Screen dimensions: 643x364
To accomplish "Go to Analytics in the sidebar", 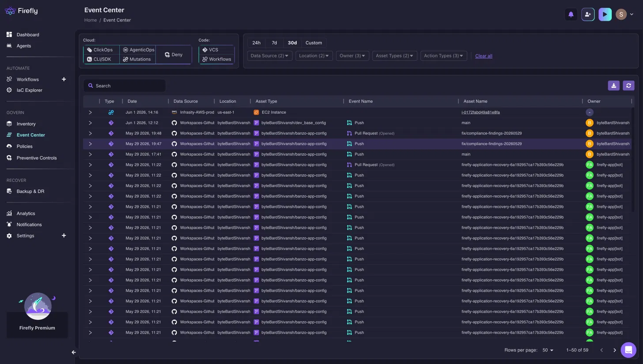I will pos(26,214).
